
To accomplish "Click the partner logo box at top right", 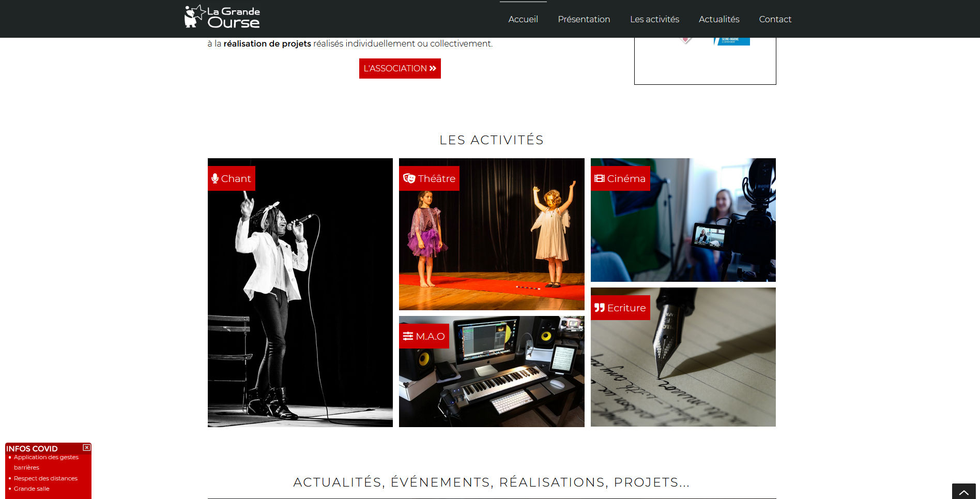I will coord(705,61).
